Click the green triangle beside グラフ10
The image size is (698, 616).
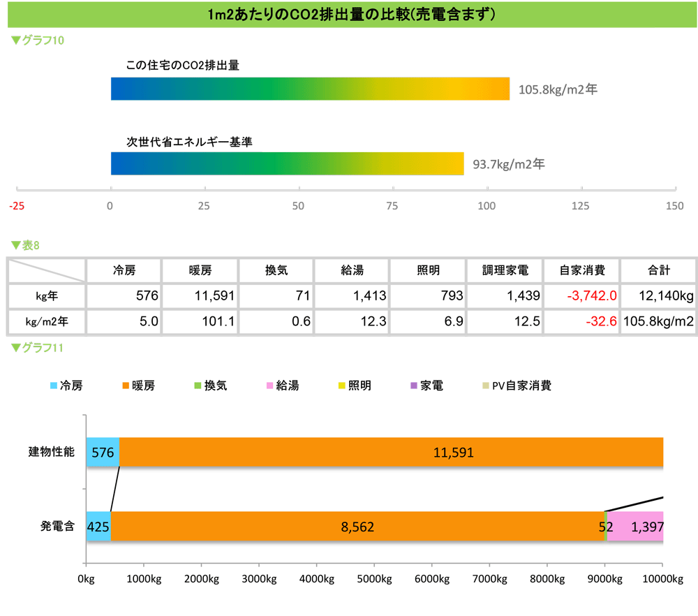click(x=16, y=41)
